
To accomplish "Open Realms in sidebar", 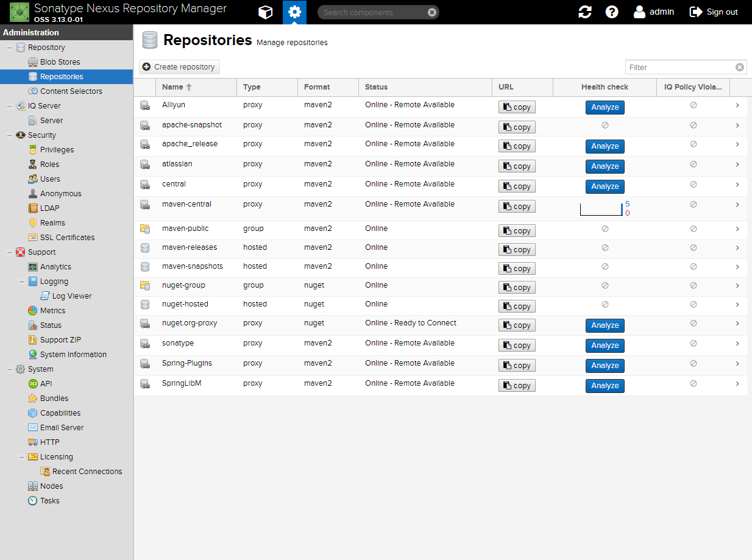I will pos(52,223).
